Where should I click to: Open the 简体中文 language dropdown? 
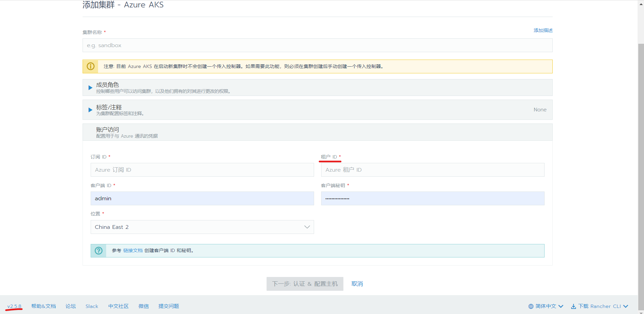click(546, 306)
